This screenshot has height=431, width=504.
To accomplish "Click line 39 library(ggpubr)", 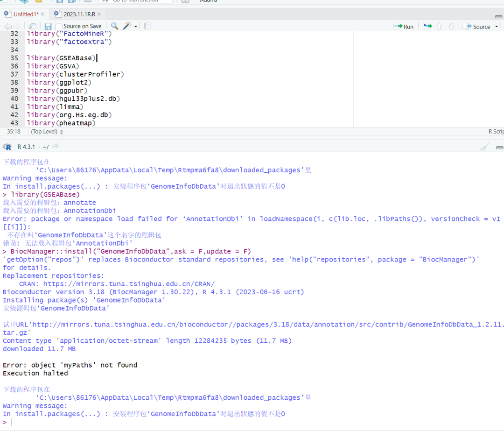I will pos(57,91).
